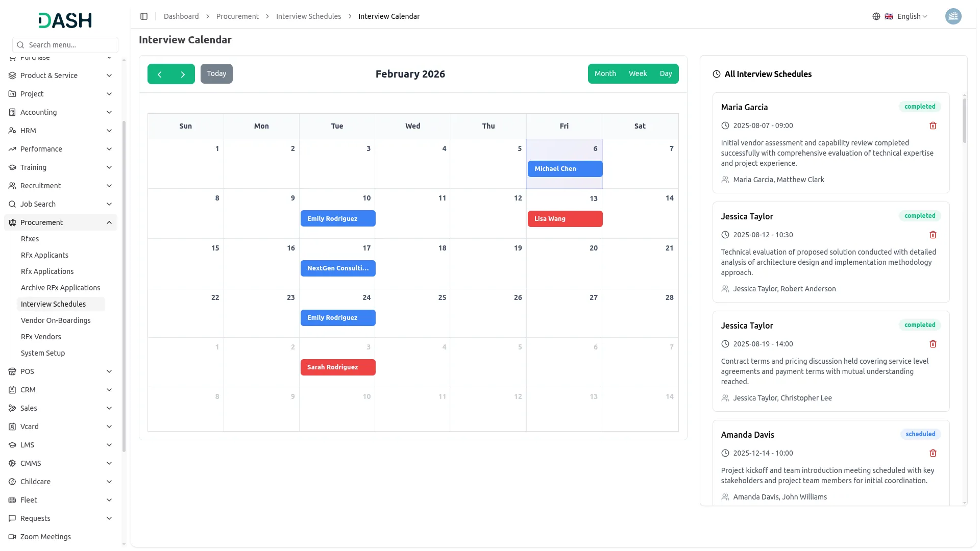
Task: Select the Month view option
Action: (x=605, y=73)
